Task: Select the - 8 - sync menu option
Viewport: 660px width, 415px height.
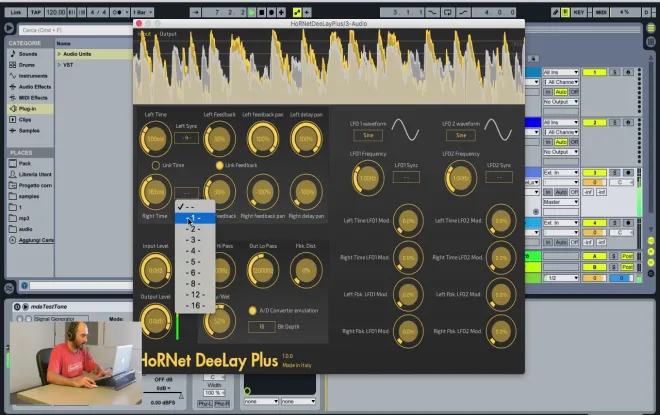Action: tap(195, 284)
